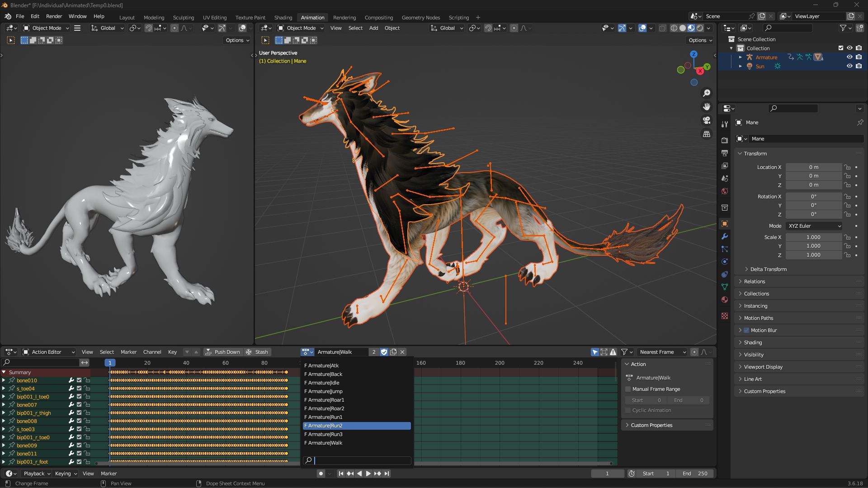Unlink the action with X icon

click(402, 352)
